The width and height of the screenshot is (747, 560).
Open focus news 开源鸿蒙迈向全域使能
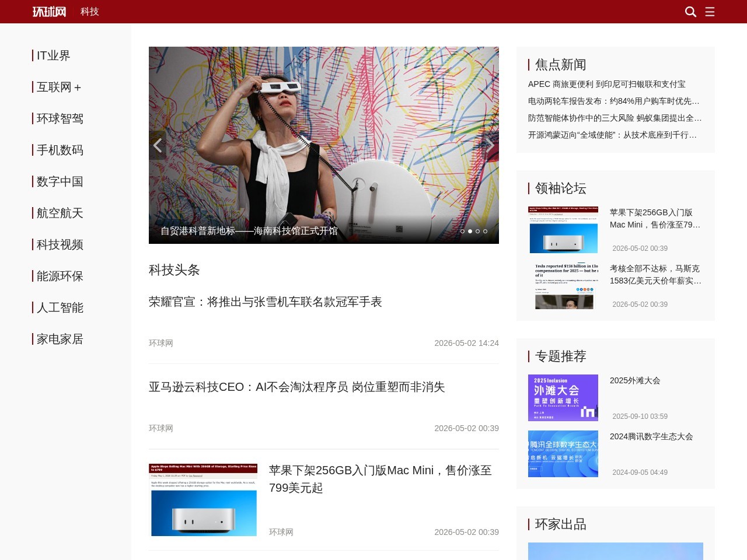pos(613,135)
